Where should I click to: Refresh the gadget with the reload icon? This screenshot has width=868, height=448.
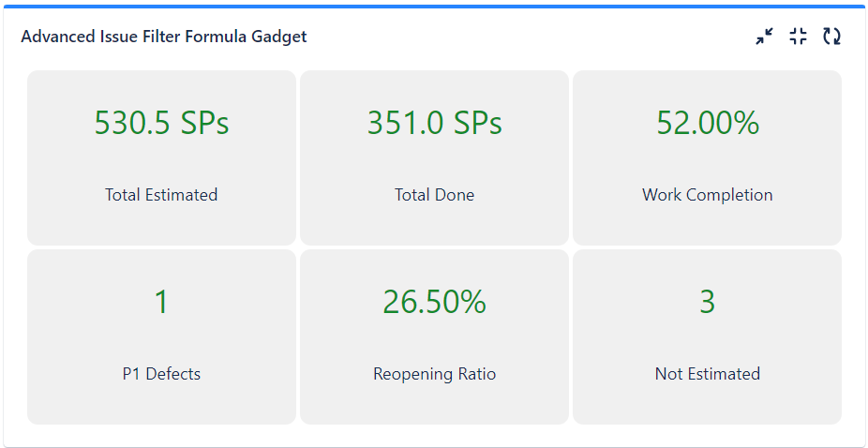tap(831, 37)
